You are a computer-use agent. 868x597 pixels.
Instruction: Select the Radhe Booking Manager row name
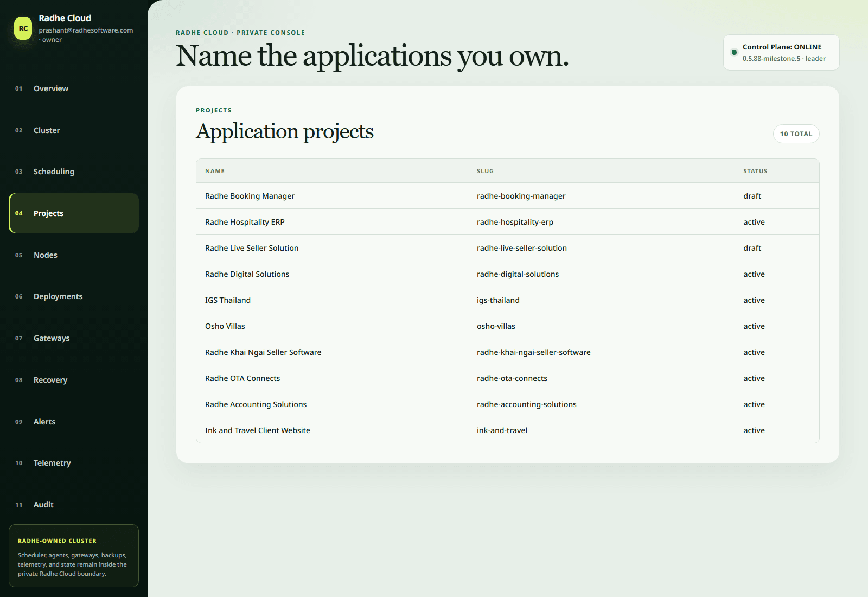tap(250, 196)
